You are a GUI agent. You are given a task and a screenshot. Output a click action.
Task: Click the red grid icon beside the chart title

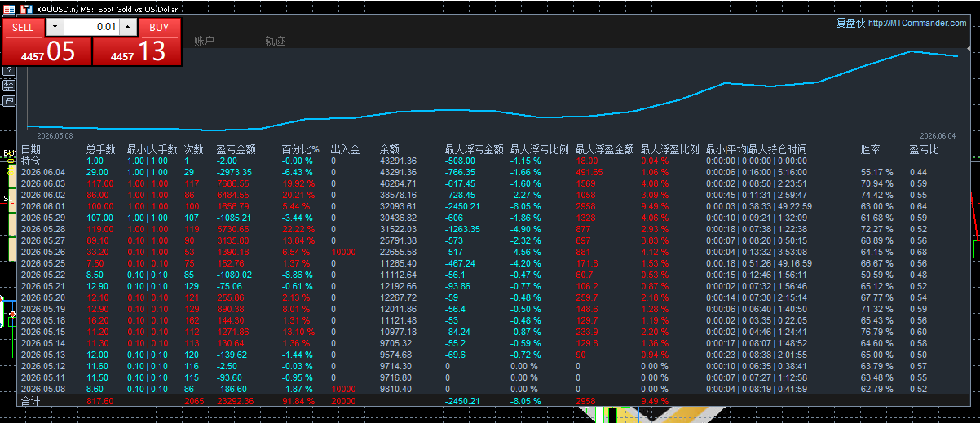pyautogui.click(x=9, y=9)
